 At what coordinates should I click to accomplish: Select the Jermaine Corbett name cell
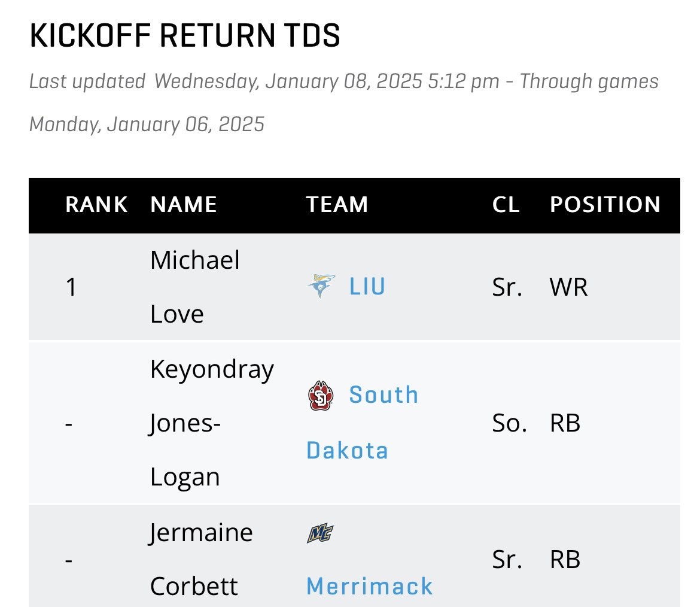coord(201,559)
